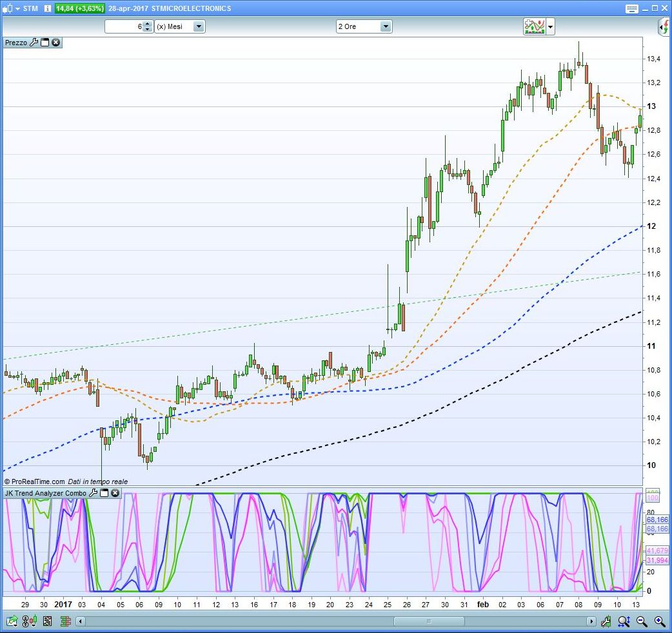Click the STM ticker in title bar
The height and width of the screenshot is (633, 672).
tap(30, 8)
